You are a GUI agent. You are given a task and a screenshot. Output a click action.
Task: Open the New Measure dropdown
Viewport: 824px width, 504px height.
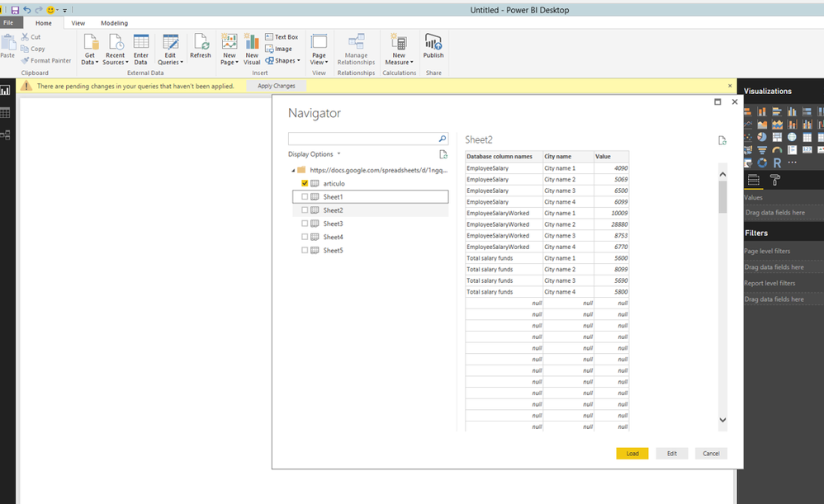click(399, 59)
